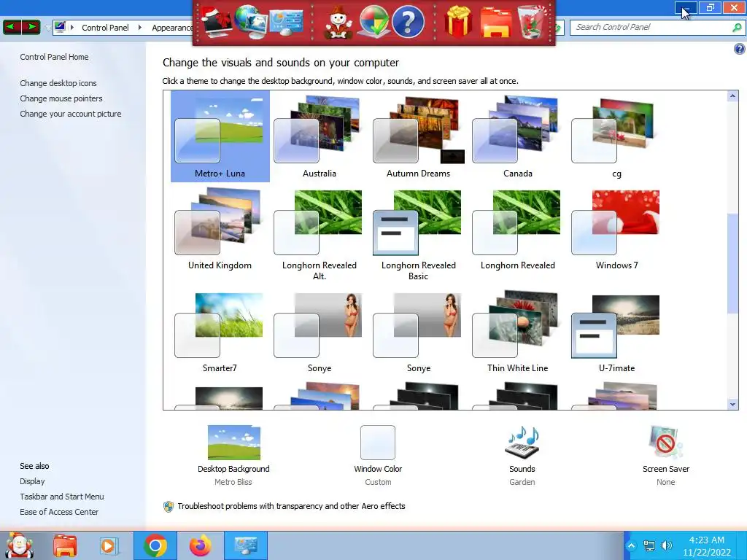747x560 pixels.
Task: Open Firefox from the taskbar
Action: tap(200, 545)
